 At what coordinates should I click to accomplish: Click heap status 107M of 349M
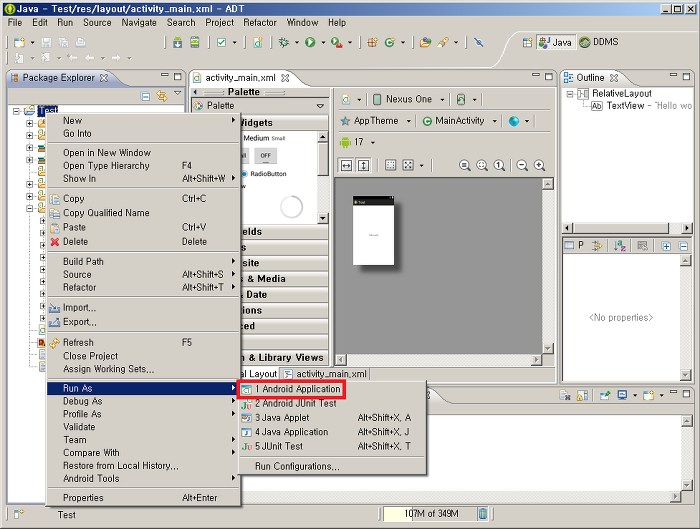(x=431, y=514)
